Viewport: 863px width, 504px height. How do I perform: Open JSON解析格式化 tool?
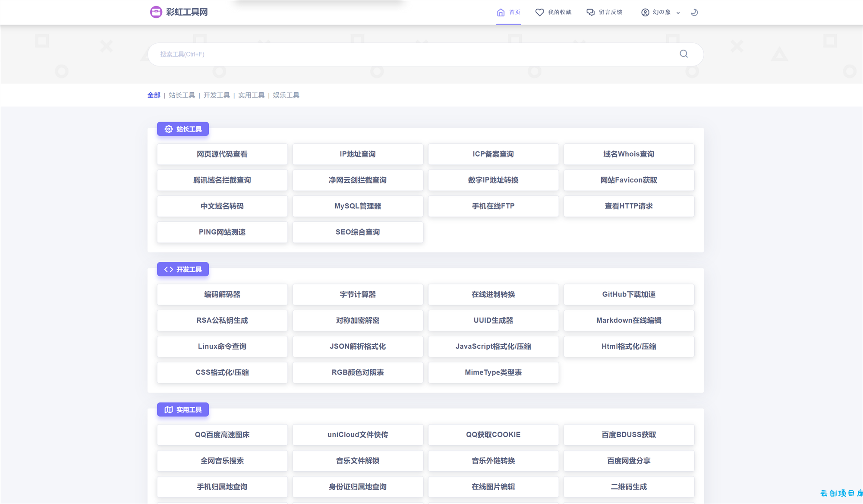coord(358,346)
